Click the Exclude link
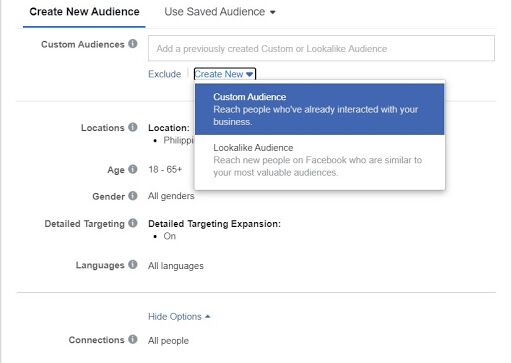 click(x=165, y=74)
